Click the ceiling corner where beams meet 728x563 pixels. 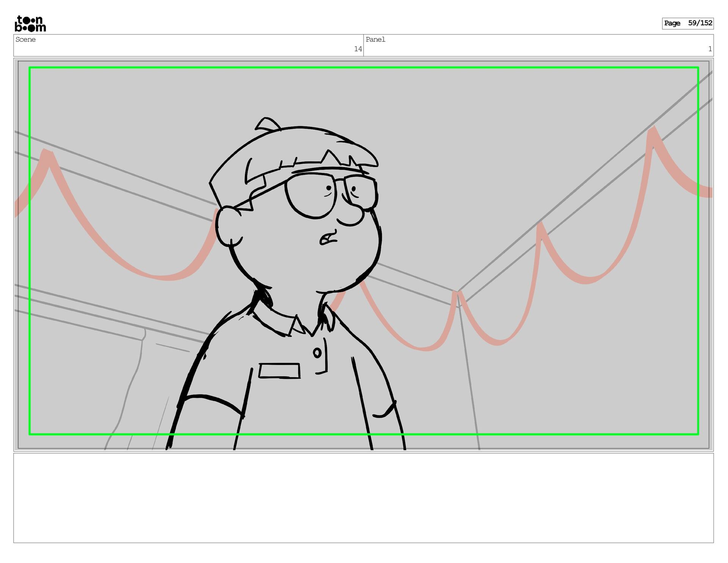[x=458, y=292]
